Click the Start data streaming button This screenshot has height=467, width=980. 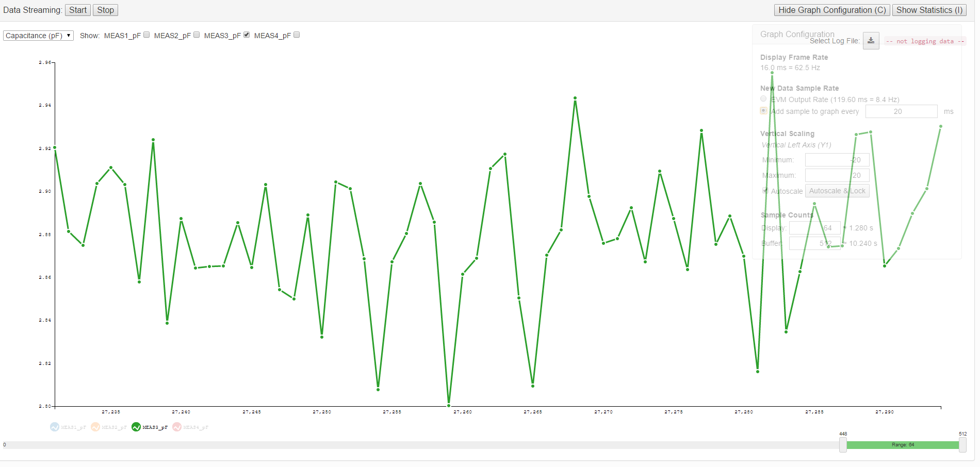point(78,10)
